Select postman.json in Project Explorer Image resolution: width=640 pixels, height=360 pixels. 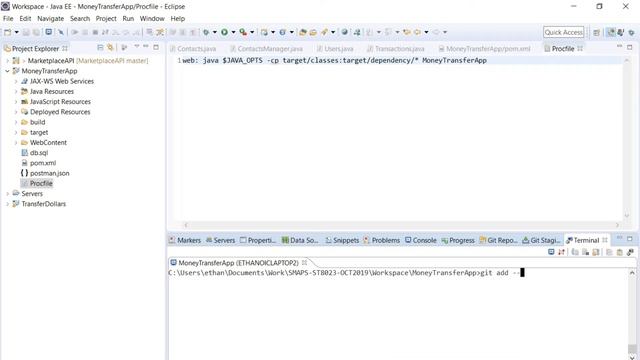click(x=49, y=173)
